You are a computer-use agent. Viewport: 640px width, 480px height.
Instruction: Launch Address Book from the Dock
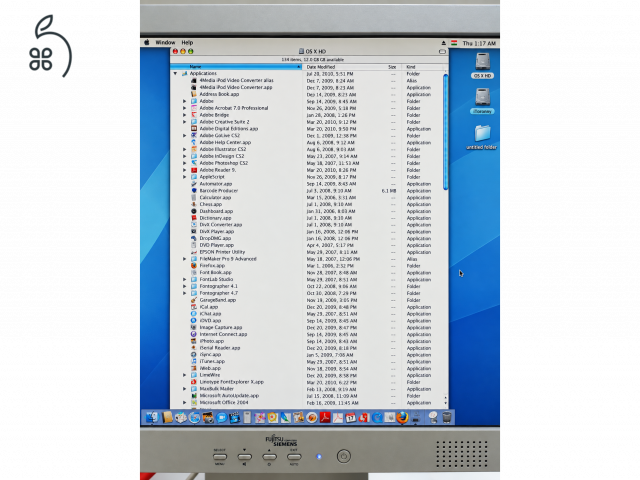pyautogui.click(x=168, y=417)
